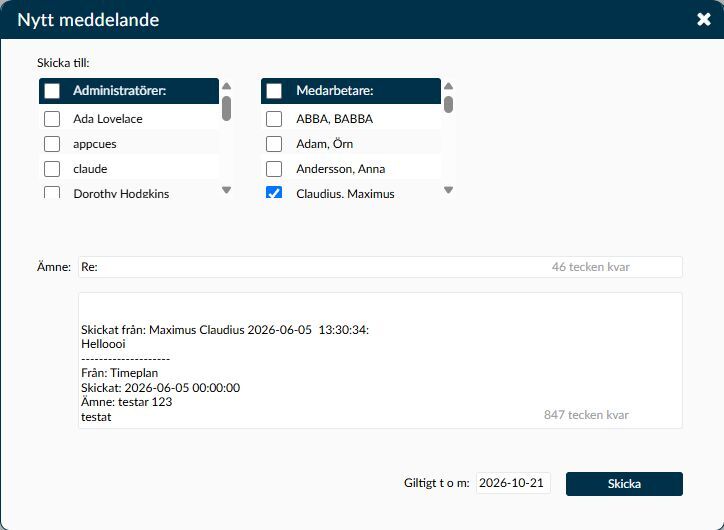
Task: Tick the Andersson, Anna checkbox
Action: [x=274, y=169]
